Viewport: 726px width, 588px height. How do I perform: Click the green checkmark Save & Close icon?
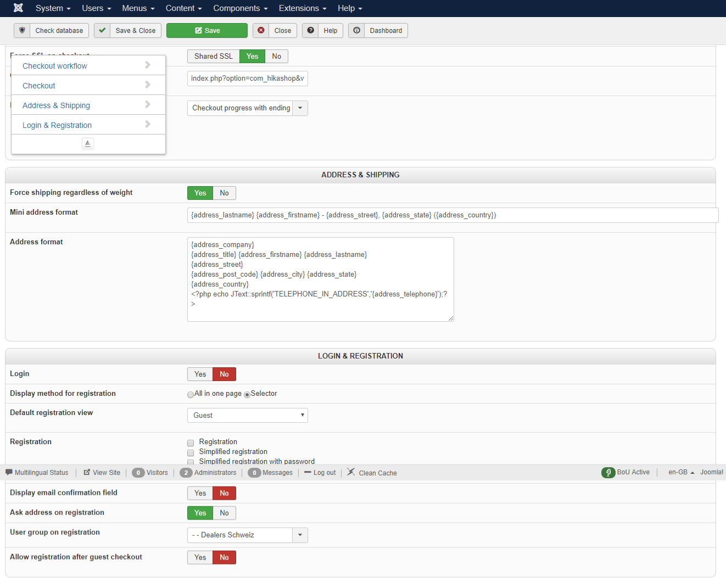coord(102,31)
